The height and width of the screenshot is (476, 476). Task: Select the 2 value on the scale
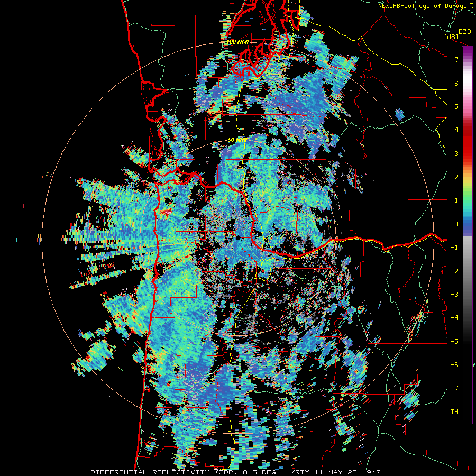pyautogui.click(x=456, y=177)
